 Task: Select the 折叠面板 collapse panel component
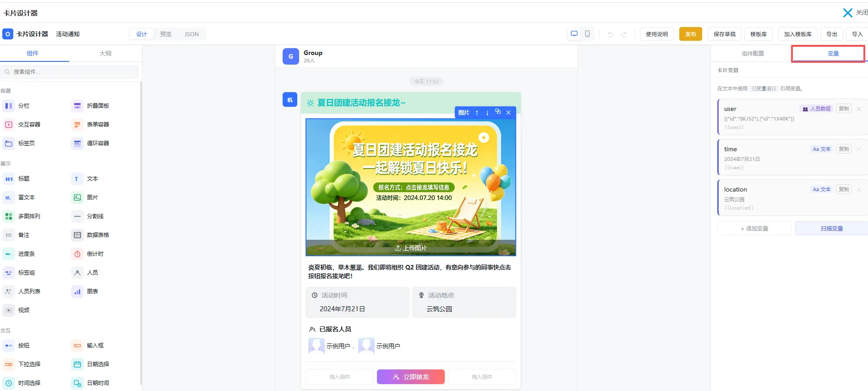click(x=91, y=106)
